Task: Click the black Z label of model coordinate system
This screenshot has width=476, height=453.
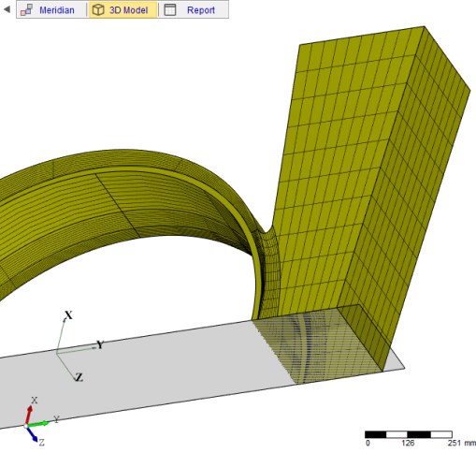Action: pyautogui.click(x=79, y=377)
